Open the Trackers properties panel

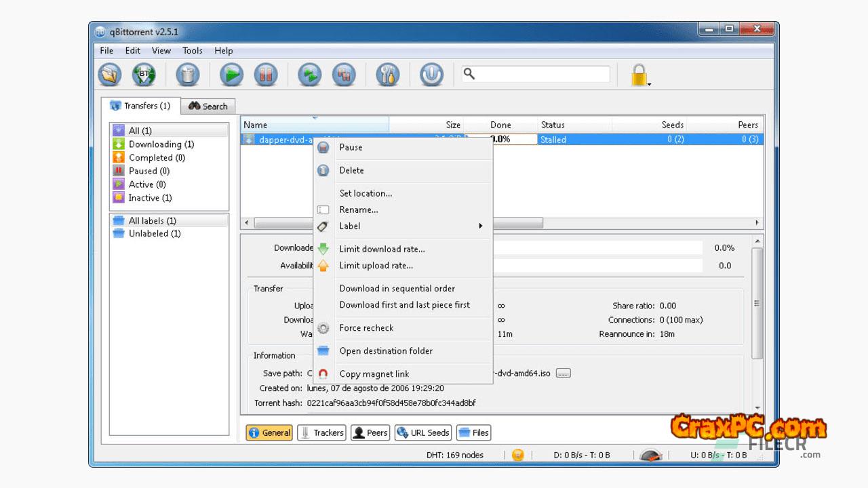(x=322, y=433)
